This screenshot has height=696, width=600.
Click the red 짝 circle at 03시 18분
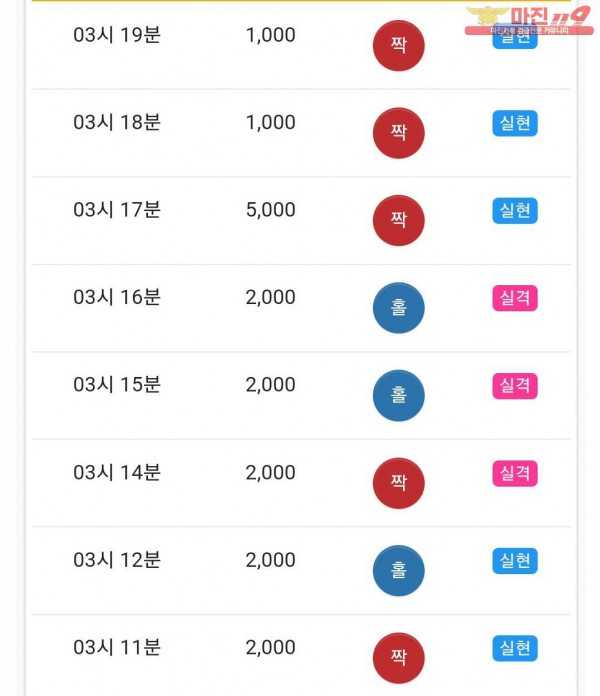click(399, 133)
